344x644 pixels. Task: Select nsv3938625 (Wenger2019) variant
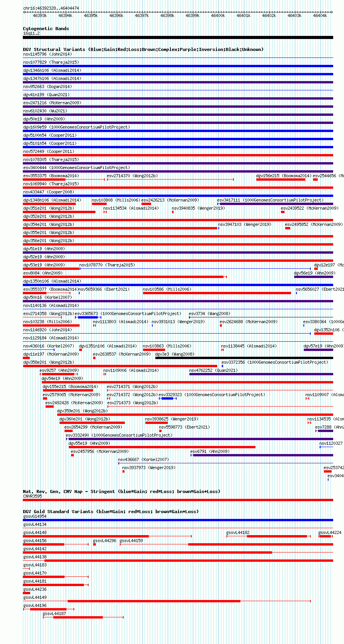point(172,419)
